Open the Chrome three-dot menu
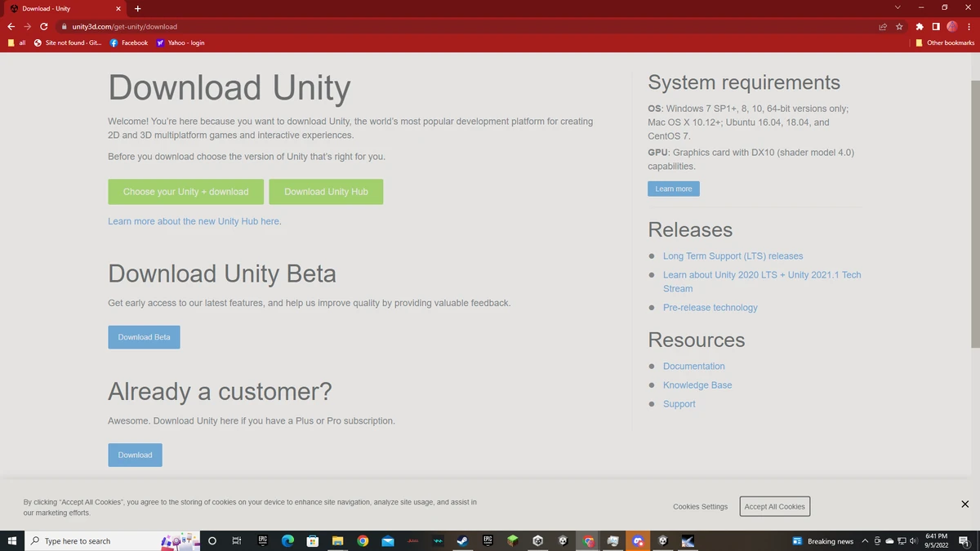The image size is (980, 551). click(x=969, y=26)
